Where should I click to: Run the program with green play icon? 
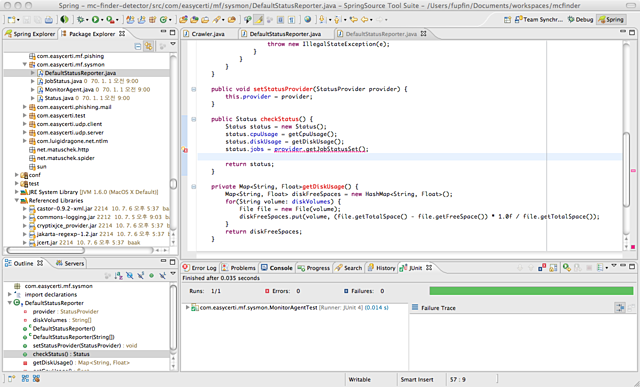pyautogui.click(x=95, y=19)
